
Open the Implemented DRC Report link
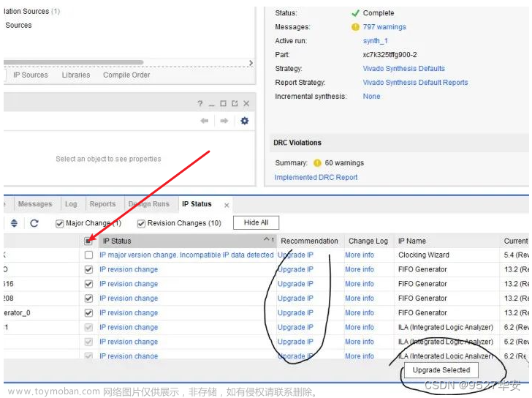[316, 177]
